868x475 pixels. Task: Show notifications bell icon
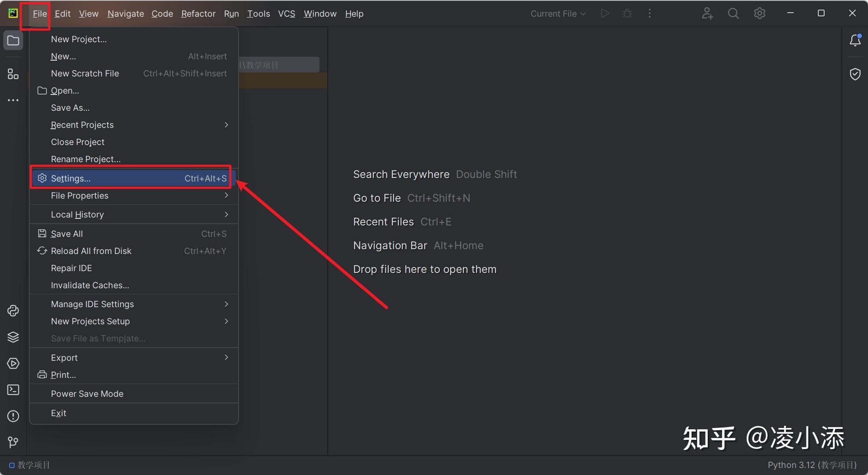855,40
